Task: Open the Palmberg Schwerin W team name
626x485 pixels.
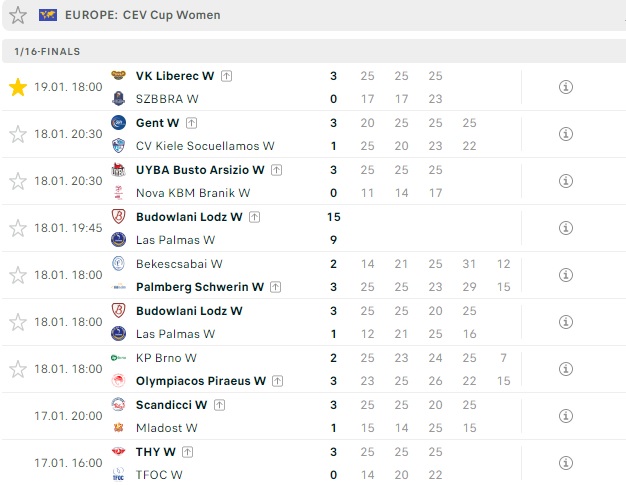Action: 200,287
